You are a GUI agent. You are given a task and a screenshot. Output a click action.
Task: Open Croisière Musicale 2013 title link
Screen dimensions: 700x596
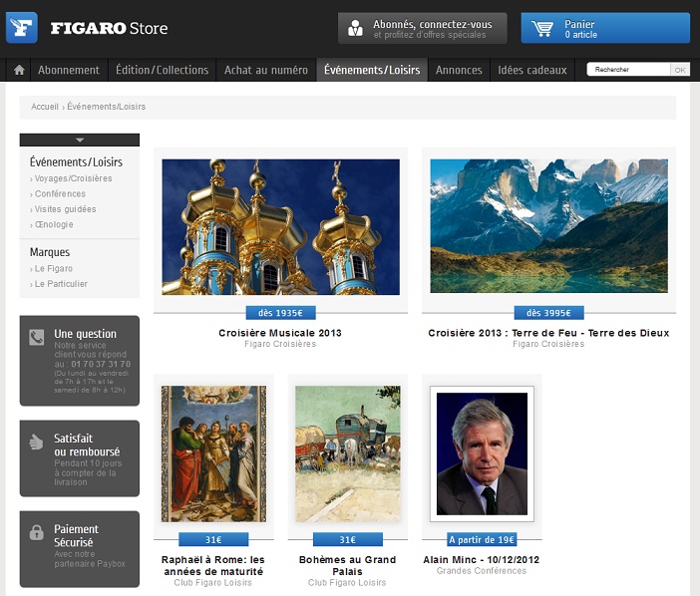pyautogui.click(x=280, y=333)
